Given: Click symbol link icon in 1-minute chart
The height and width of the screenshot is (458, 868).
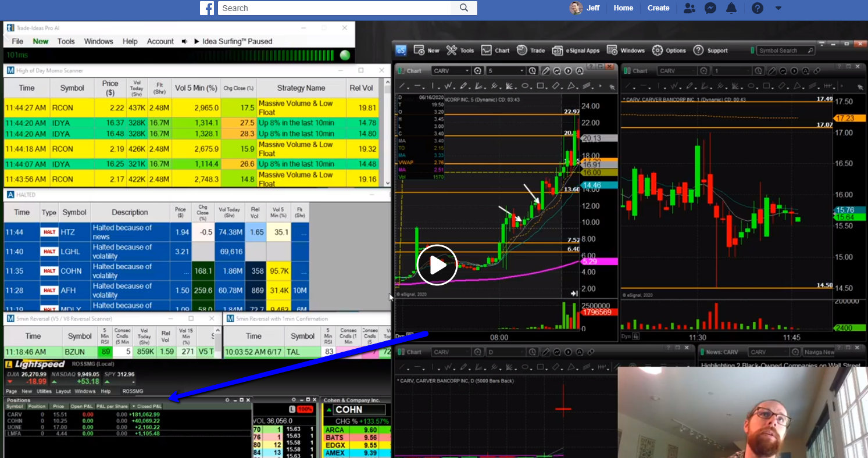Looking at the screenshot, I should (x=816, y=71).
